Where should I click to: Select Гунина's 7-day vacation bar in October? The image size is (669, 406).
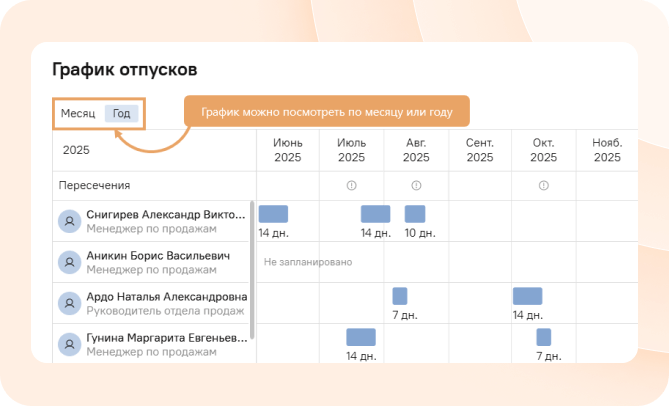coord(543,336)
